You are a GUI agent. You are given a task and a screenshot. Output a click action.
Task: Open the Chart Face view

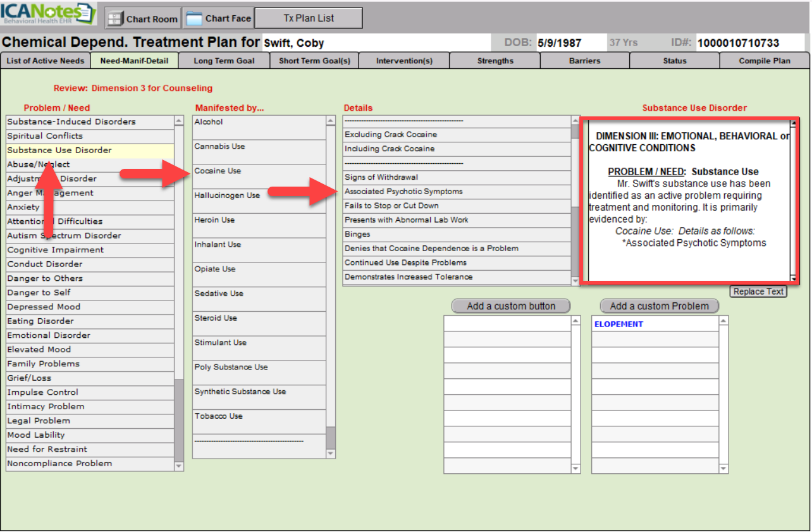pyautogui.click(x=219, y=18)
